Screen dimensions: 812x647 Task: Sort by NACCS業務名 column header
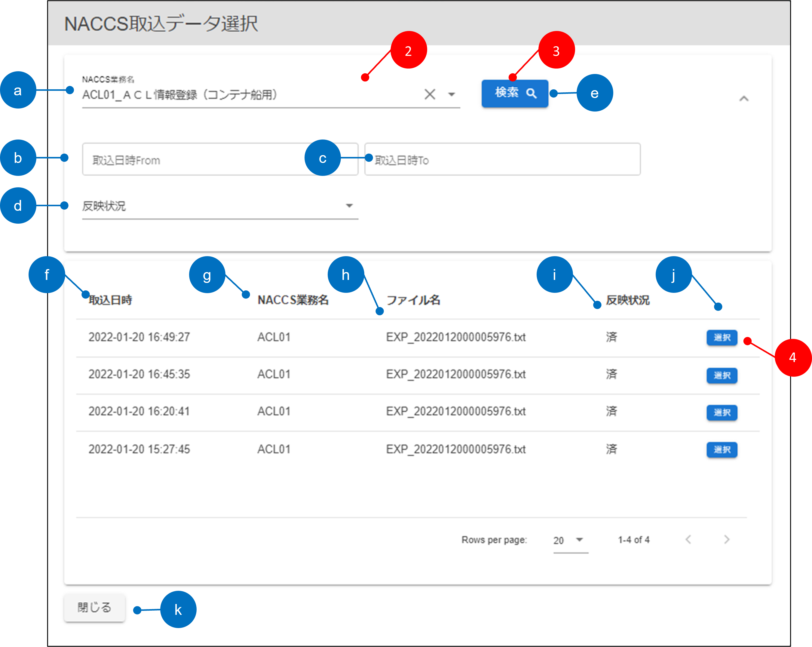click(293, 300)
